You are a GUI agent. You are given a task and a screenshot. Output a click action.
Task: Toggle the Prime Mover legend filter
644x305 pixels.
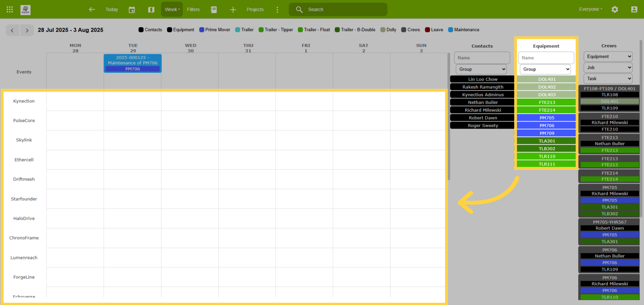point(215,30)
